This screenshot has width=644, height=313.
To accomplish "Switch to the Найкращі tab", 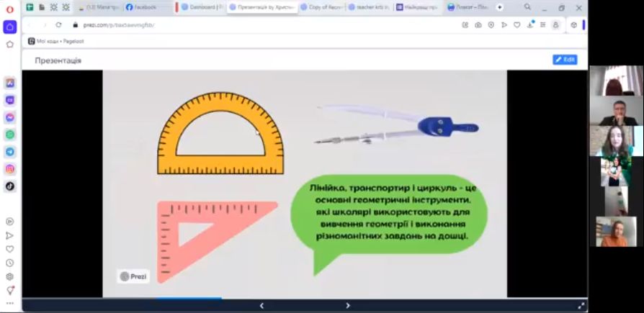I will coord(418,7).
